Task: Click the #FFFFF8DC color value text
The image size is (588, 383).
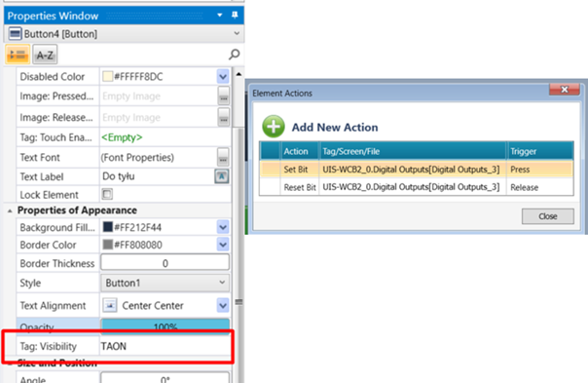Action: (138, 77)
